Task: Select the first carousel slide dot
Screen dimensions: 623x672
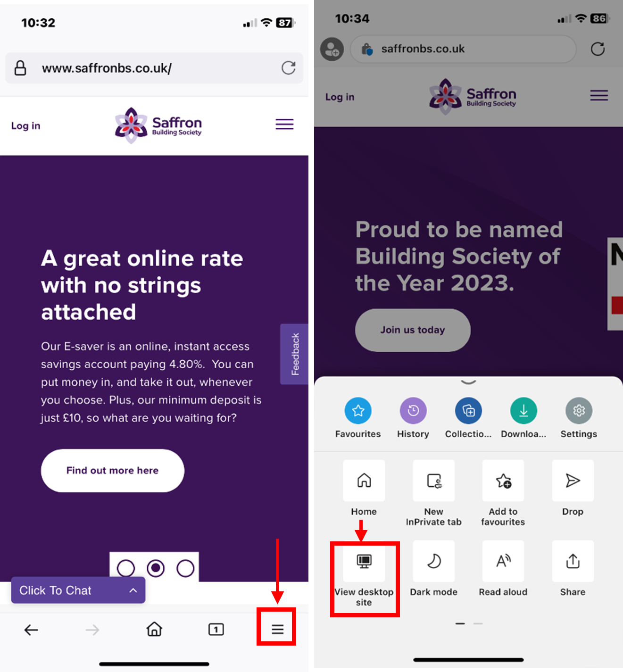Action: coord(126,568)
